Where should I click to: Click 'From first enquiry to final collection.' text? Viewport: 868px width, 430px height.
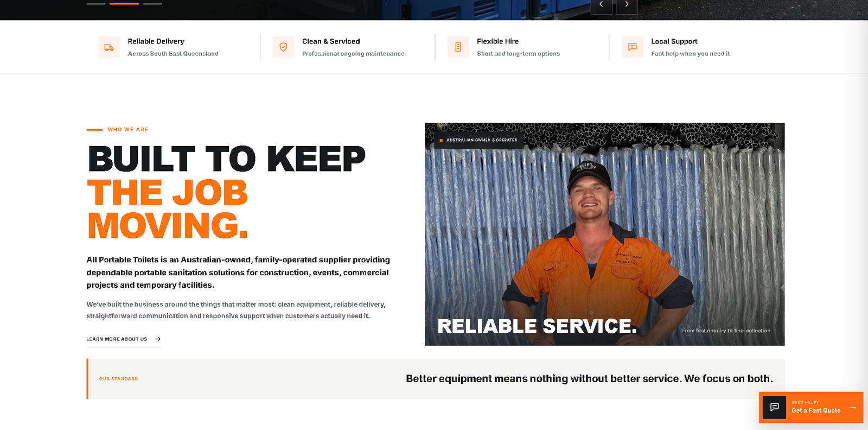727,331
